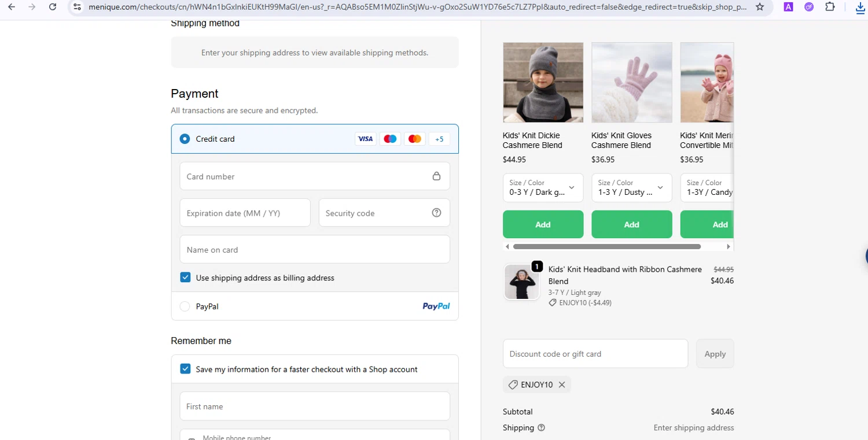The image size is (868, 440).
Task: Click the Discount code or gift card field
Action: point(595,353)
